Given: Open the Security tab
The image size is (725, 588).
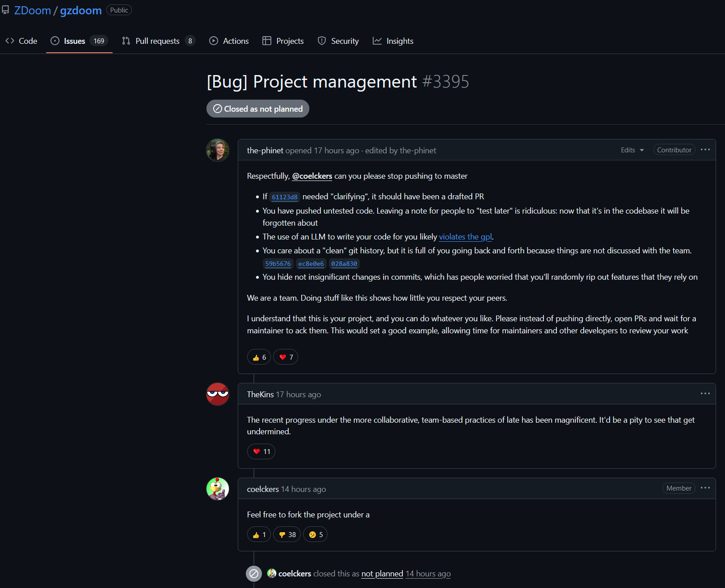Looking at the screenshot, I should [x=338, y=41].
